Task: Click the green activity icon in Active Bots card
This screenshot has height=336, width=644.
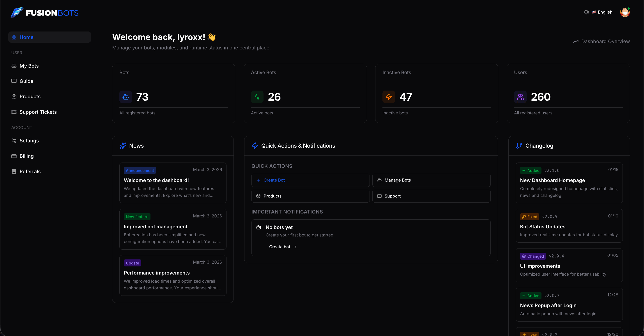Action: click(257, 97)
